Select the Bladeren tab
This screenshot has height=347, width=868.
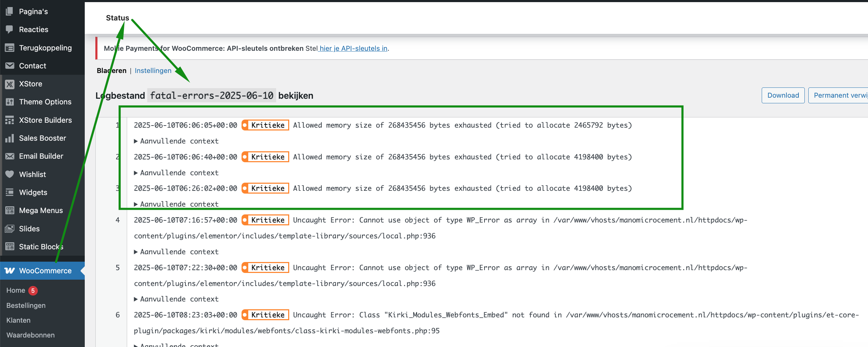tap(112, 71)
